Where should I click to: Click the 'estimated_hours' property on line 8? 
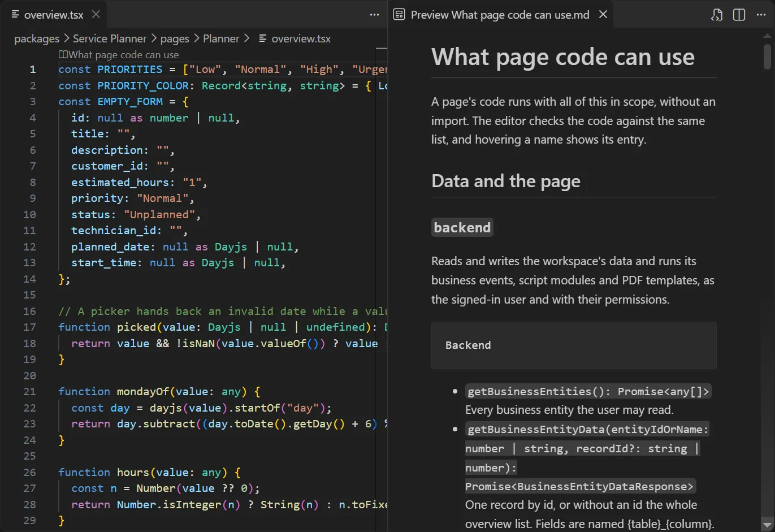click(120, 183)
